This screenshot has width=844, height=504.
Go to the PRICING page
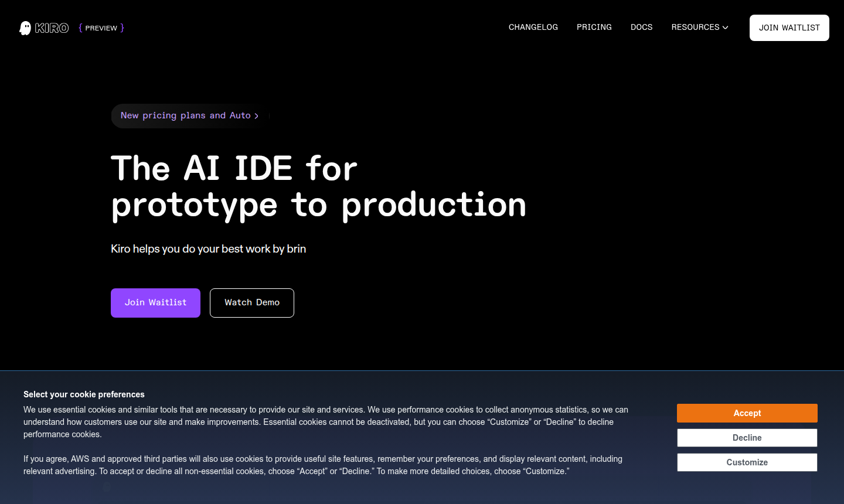point(594,28)
